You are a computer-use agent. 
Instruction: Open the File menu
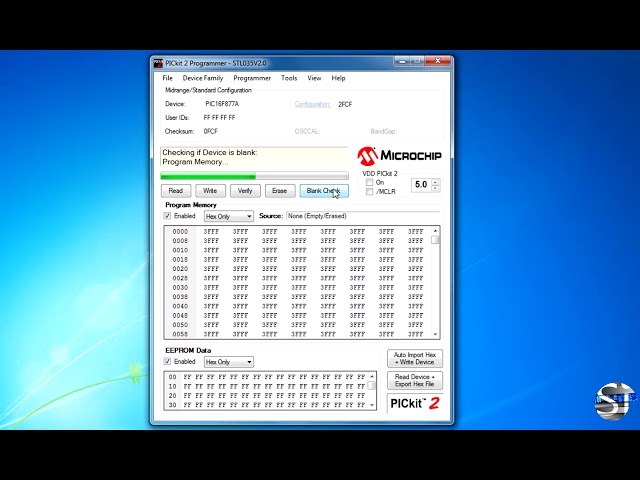tap(167, 78)
